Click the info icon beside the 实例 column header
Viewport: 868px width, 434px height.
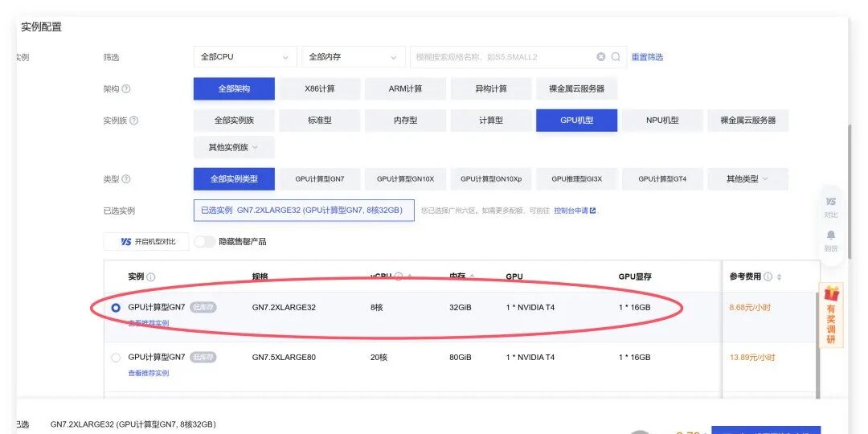[150, 276]
